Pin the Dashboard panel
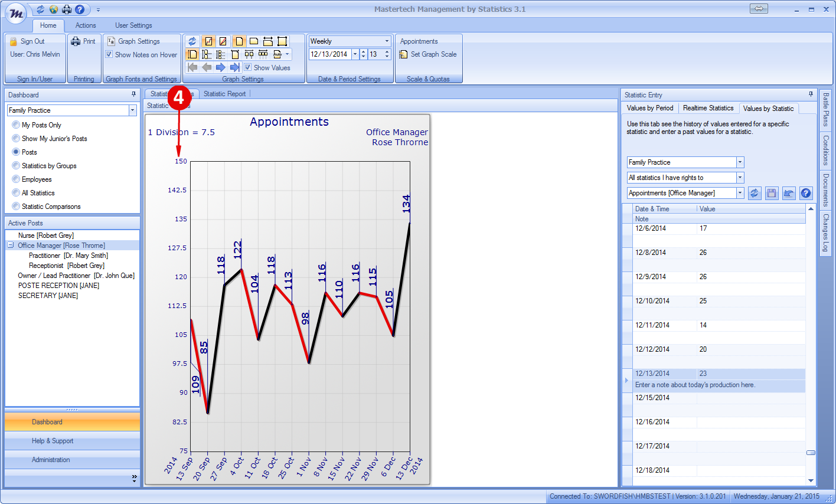This screenshot has height=504, width=836. click(x=134, y=94)
